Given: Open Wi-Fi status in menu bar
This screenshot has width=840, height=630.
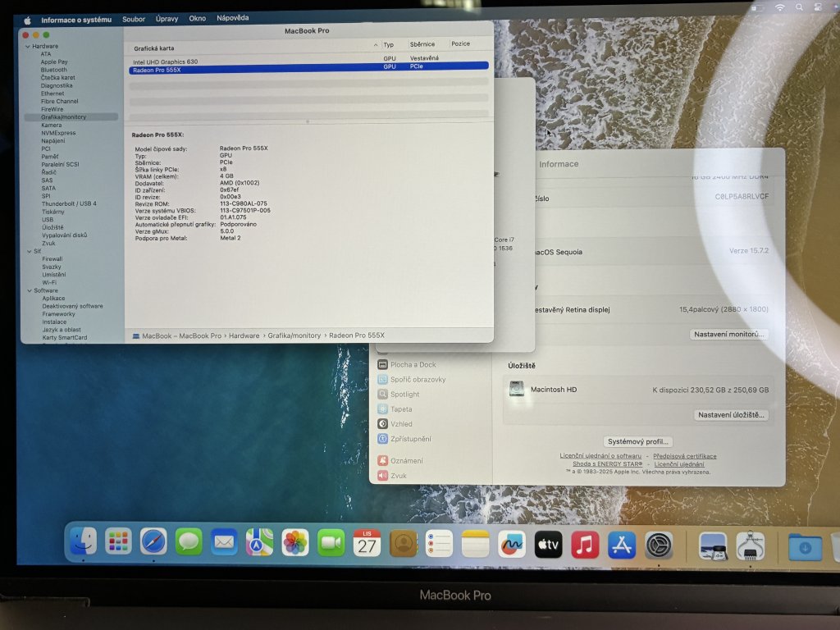Looking at the screenshot, I should coord(779,7).
